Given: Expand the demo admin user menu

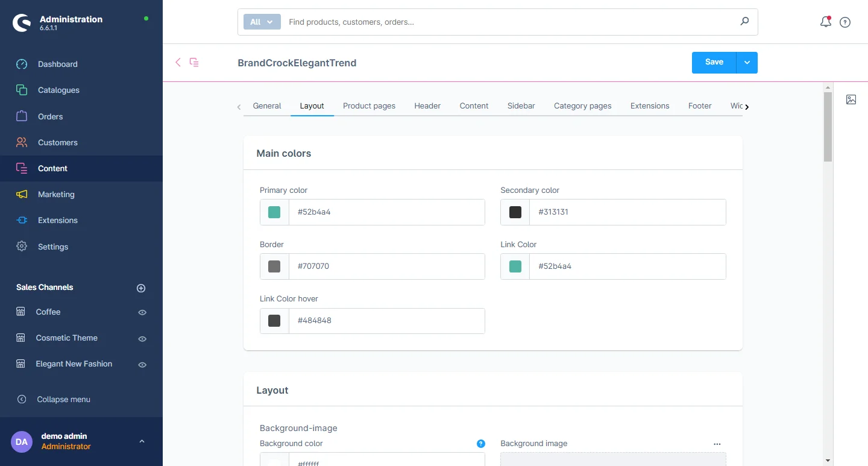Looking at the screenshot, I should coord(142,441).
